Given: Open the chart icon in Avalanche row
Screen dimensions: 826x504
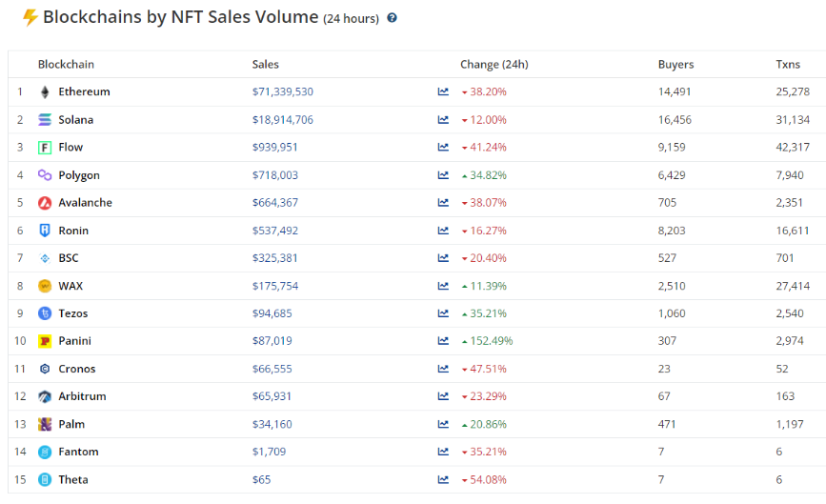Looking at the screenshot, I should (x=443, y=202).
